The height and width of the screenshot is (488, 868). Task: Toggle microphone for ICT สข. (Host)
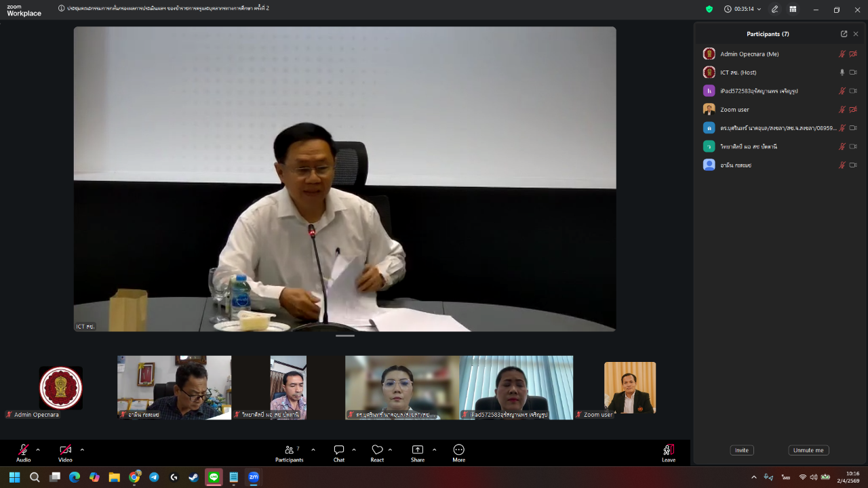pos(842,73)
